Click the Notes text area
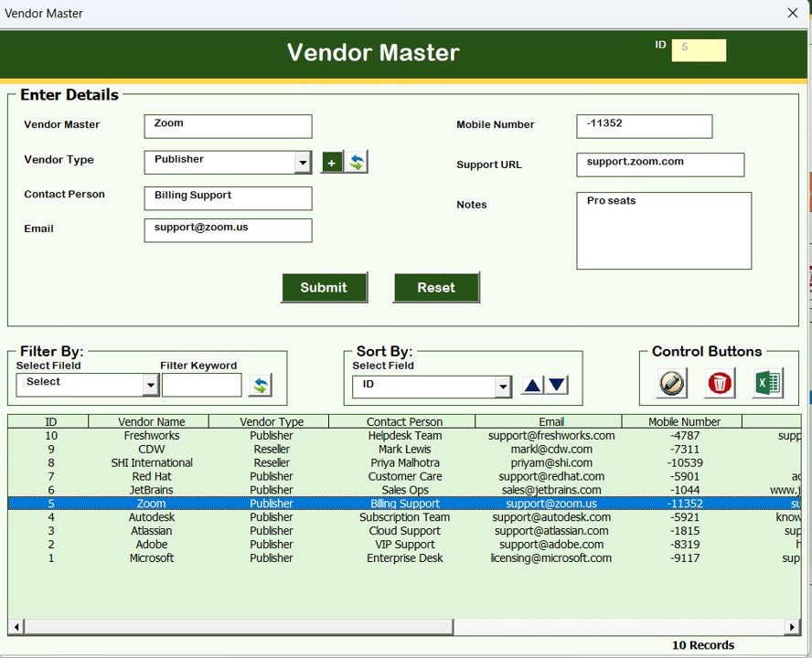This screenshot has width=812, height=658. click(x=664, y=233)
